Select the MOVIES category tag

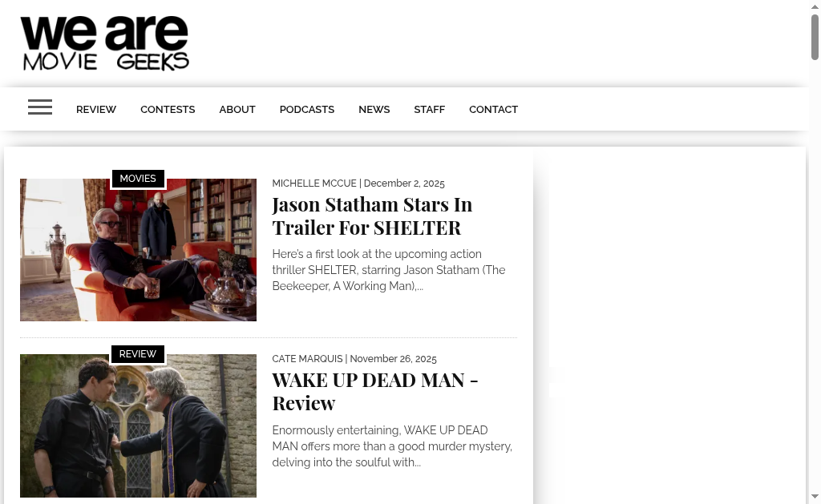click(138, 179)
